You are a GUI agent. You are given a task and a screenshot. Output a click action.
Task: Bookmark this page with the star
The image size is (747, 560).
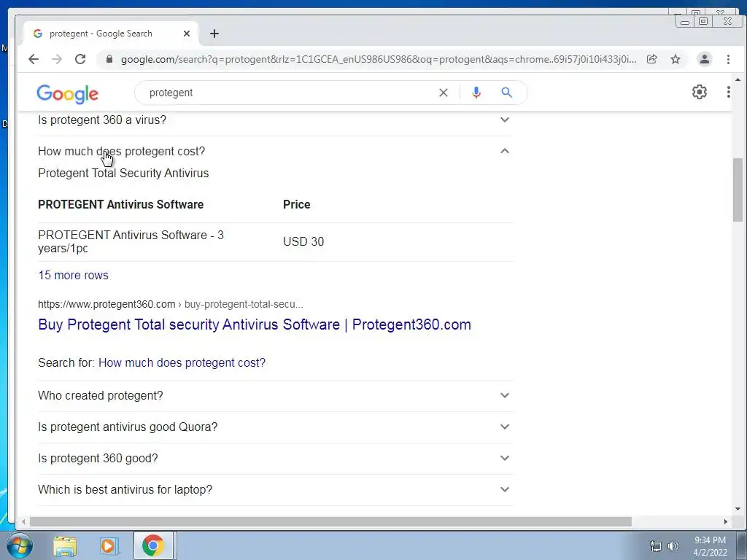point(676,59)
